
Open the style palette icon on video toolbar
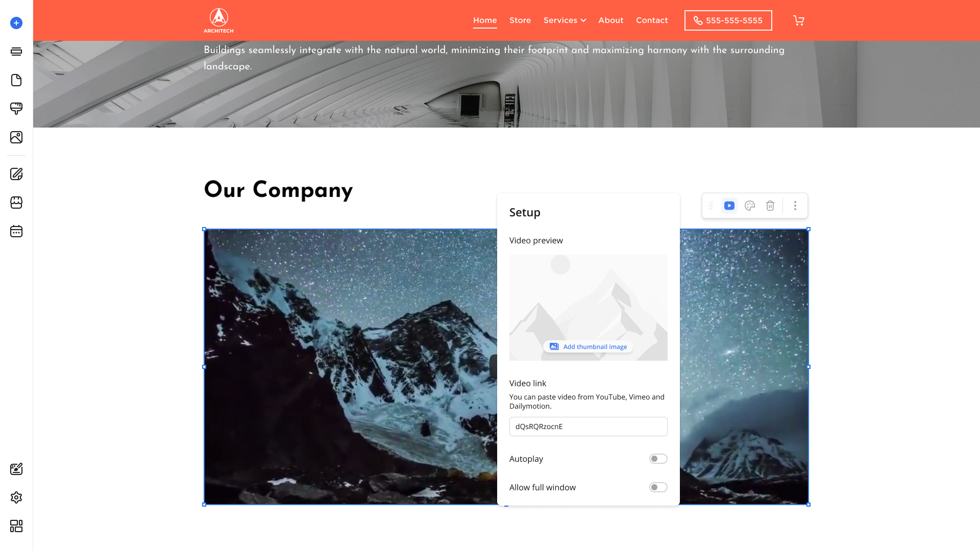(750, 206)
